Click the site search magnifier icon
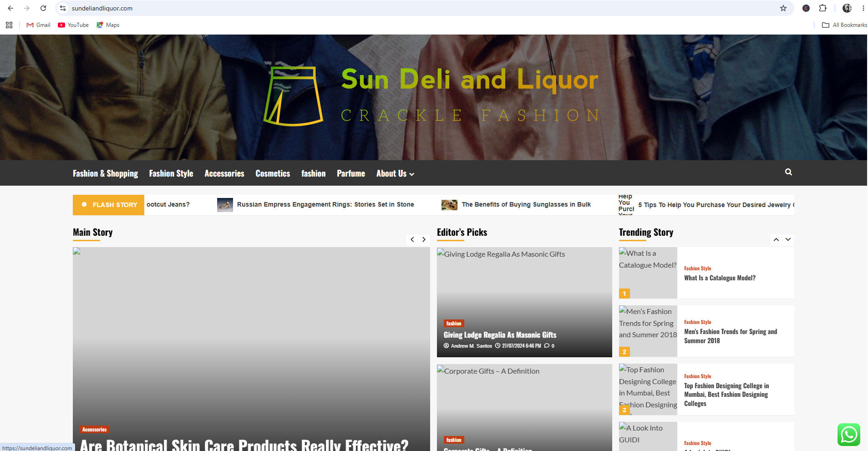The height and width of the screenshot is (451, 868). point(788,172)
